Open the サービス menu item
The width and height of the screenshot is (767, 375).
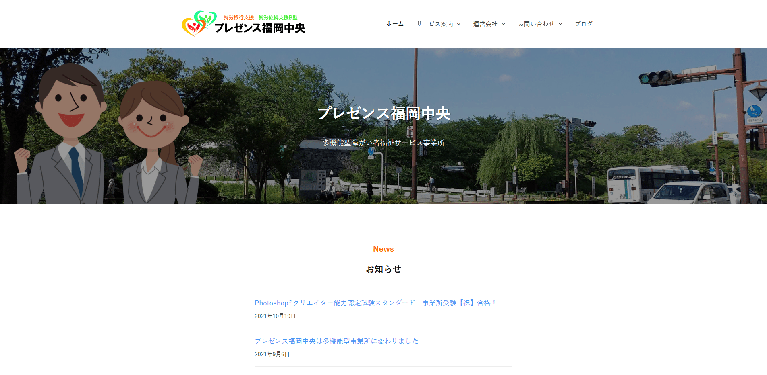click(435, 23)
